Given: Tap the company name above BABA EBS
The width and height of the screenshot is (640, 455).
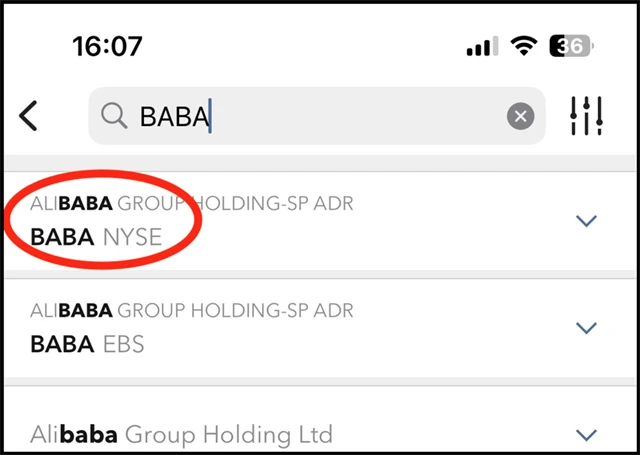Looking at the screenshot, I should tap(192, 312).
